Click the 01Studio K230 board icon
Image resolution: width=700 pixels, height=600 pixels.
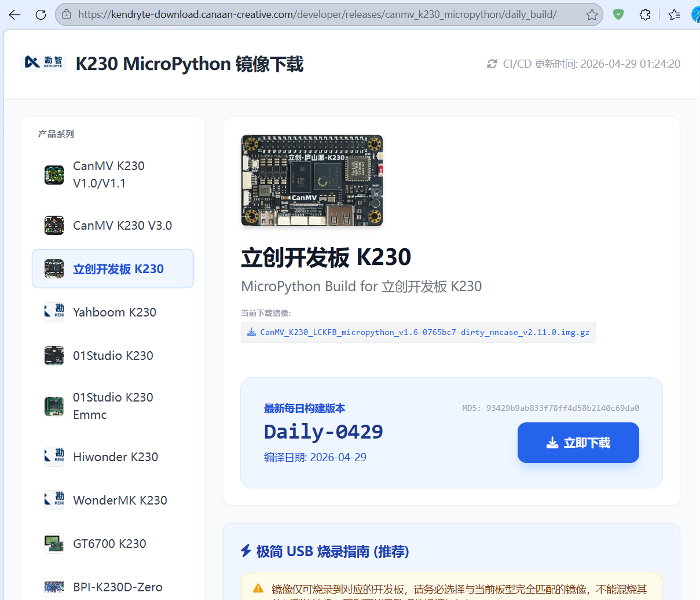coord(54,355)
